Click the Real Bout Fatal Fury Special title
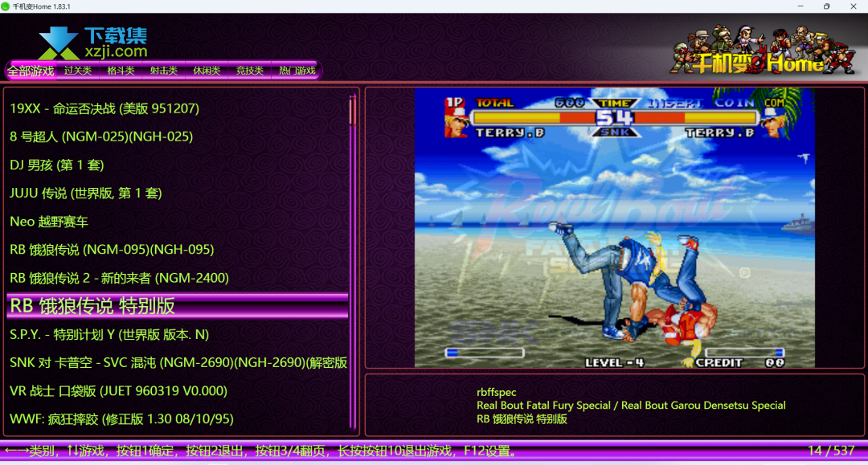This screenshot has width=868, height=465. pos(631,406)
